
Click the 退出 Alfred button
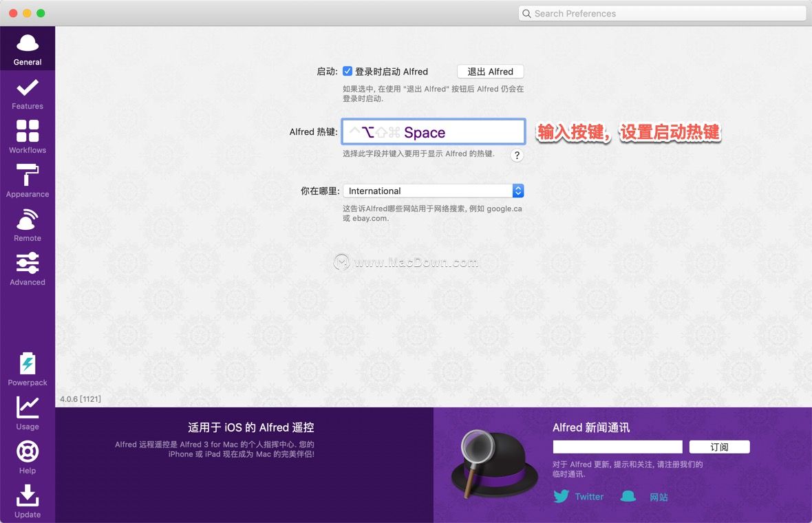[x=490, y=72]
